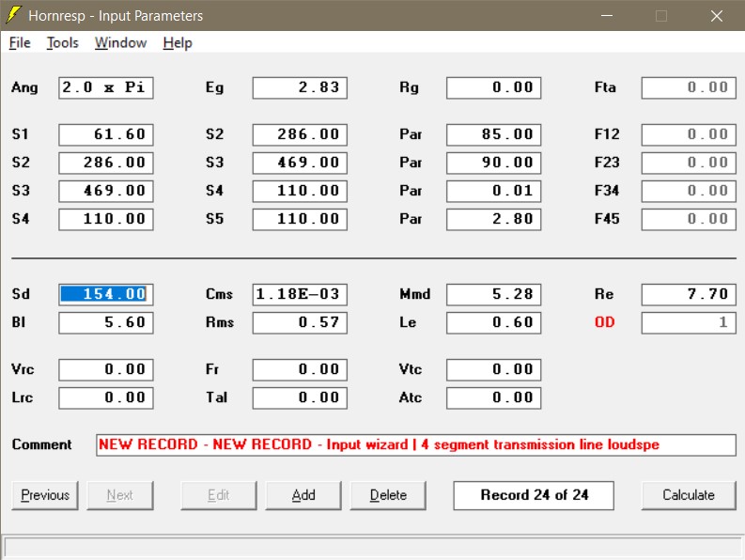The image size is (745, 560).
Task: Click the Rg input field
Action: click(x=493, y=88)
